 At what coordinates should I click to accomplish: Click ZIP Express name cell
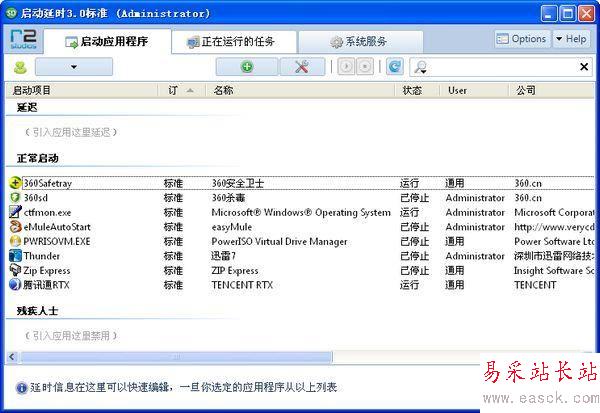(x=235, y=271)
